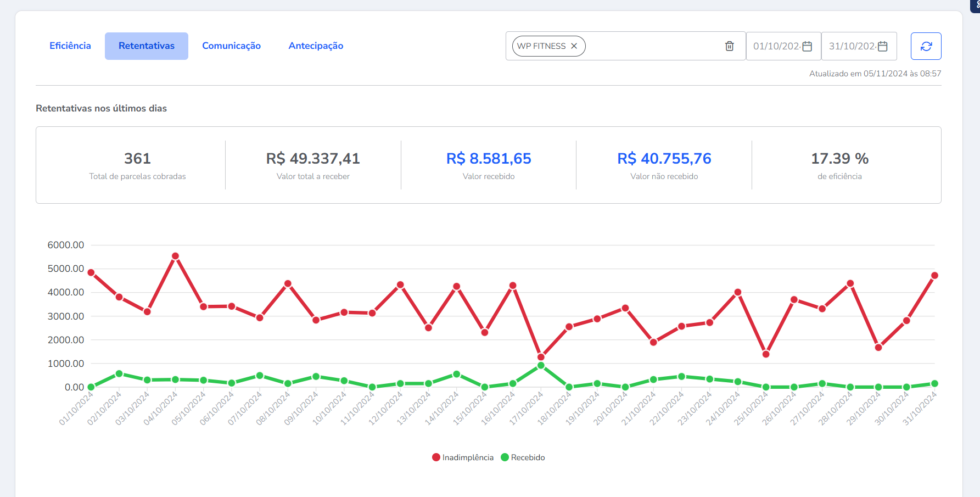980x497 pixels.
Task: Open the company filter dropdown field
Action: pyautogui.click(x=653, y=46)
